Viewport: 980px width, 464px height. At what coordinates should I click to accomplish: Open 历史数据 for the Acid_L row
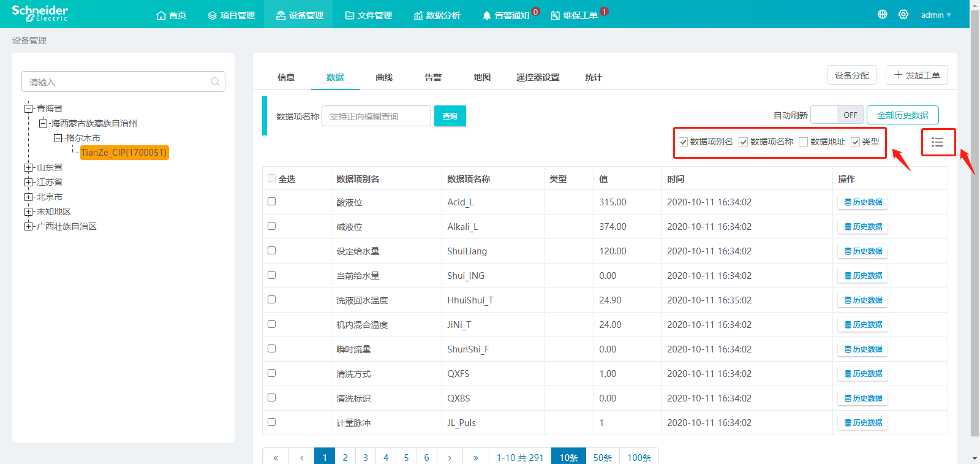tap(863, 202)
